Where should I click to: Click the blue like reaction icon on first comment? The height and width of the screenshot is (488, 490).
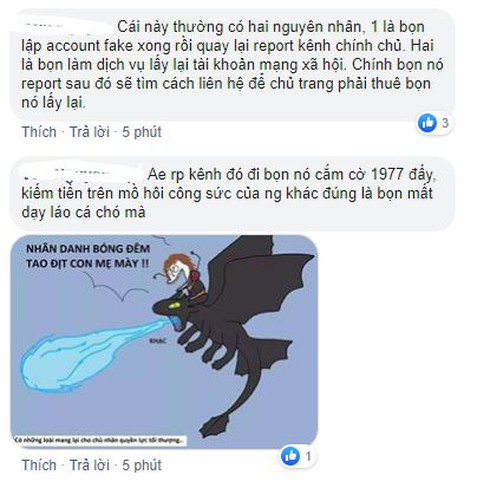point(427,123)
